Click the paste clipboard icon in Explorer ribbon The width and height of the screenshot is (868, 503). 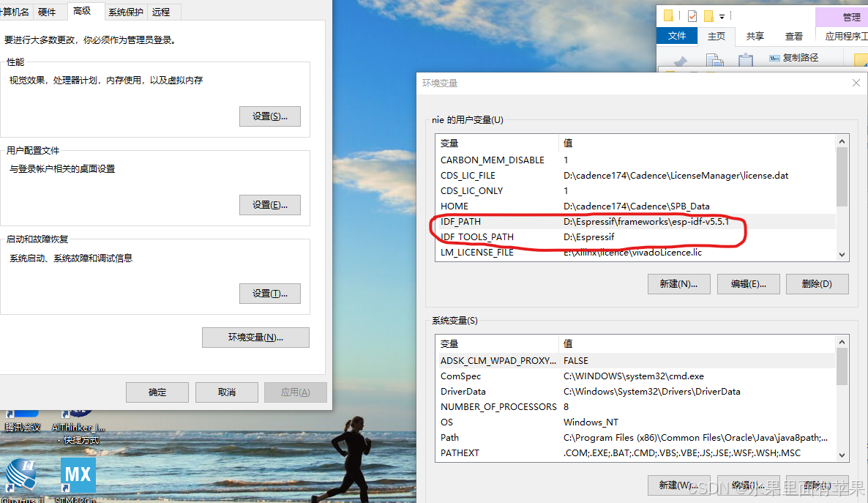(x=746, y=60)
